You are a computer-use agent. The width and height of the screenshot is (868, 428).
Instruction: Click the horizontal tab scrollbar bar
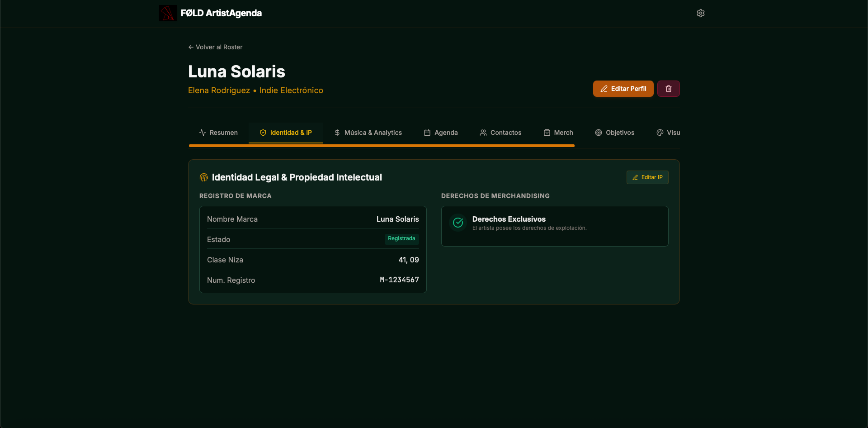click(x=382, y=146)
